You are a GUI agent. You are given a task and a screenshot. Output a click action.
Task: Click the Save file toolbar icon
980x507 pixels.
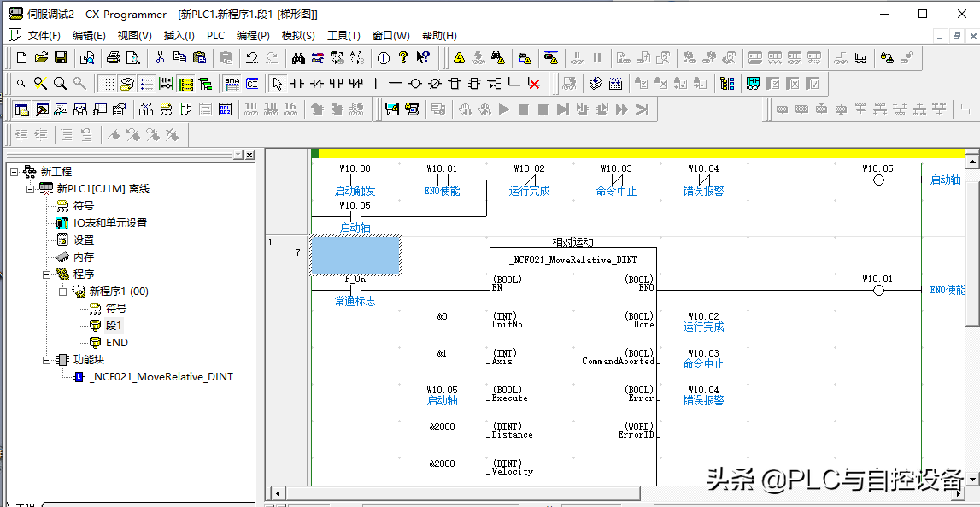61,58
